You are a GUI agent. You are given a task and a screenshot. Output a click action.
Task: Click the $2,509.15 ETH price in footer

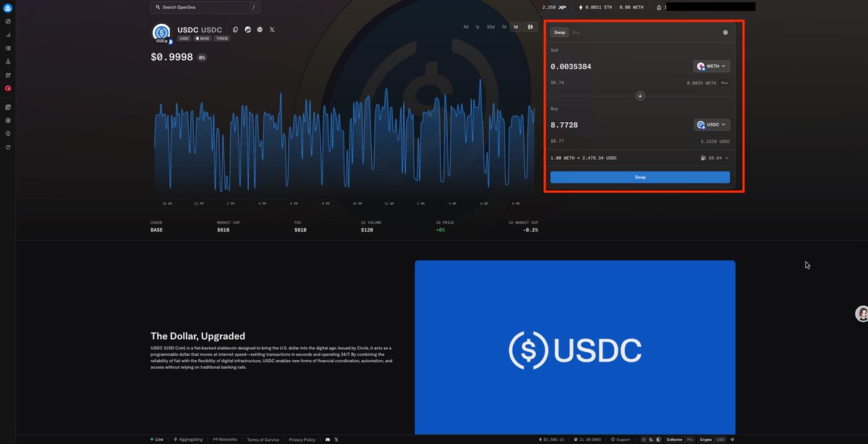[x=552, y=440]
